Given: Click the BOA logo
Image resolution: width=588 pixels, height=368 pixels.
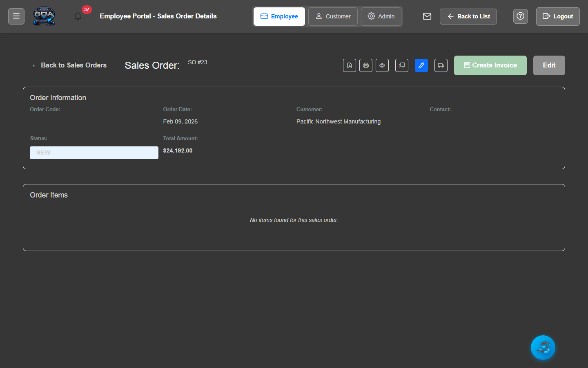Looking at the screenshot, I should click(44, 16).
